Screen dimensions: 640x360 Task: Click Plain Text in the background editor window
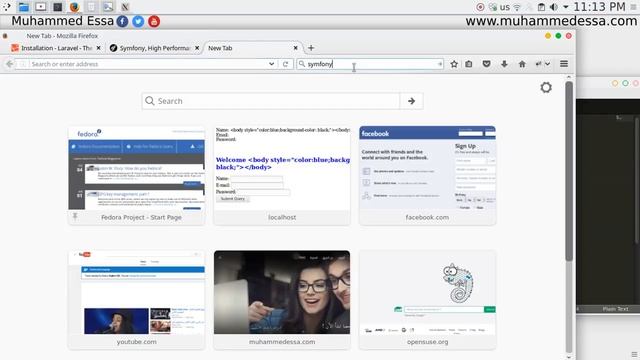615,309
